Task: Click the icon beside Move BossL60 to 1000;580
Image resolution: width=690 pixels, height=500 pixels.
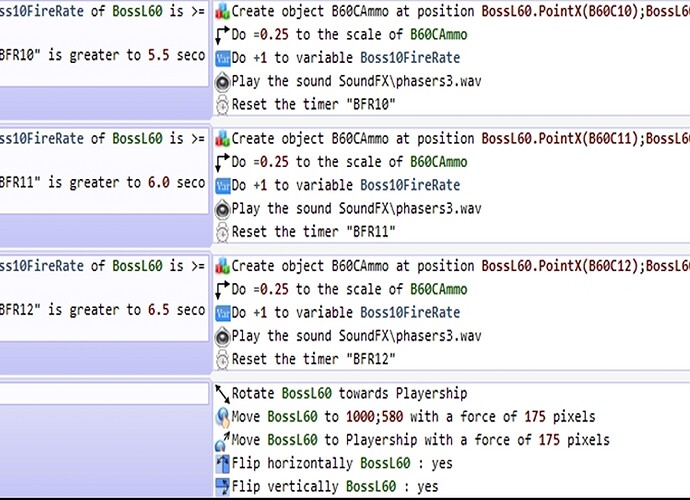Action: click(223, 417)
